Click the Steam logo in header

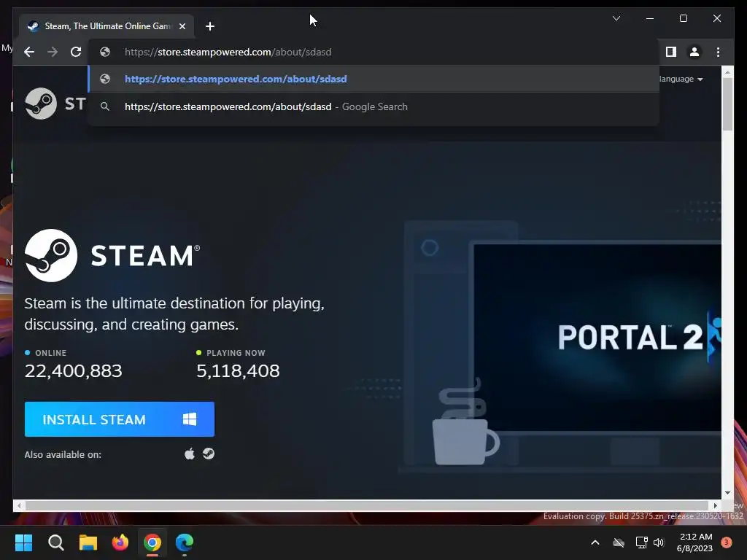pyautogui.click(x=55, y=104)
